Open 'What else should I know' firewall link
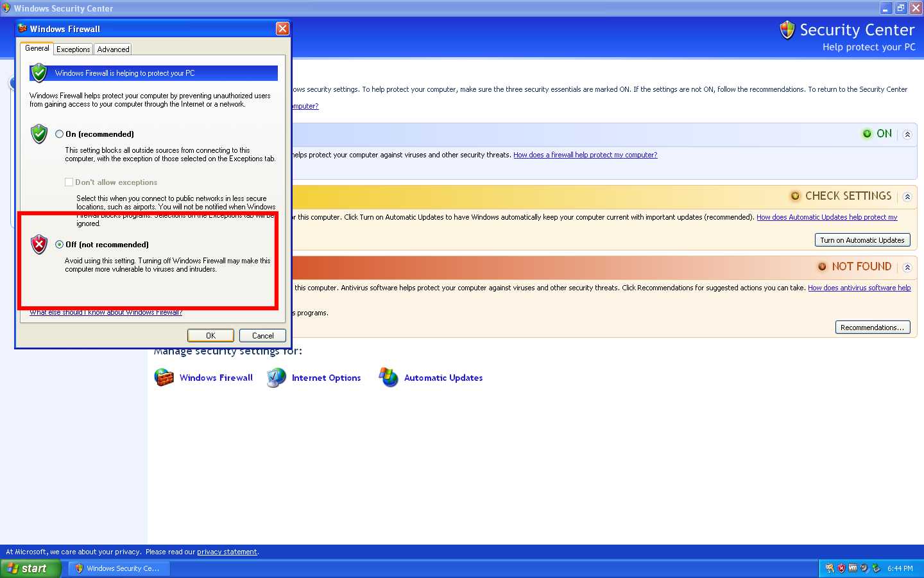The image size is (924, 578). click(x=106, y=312)
